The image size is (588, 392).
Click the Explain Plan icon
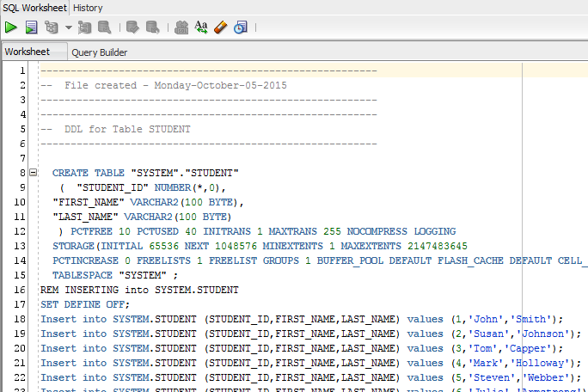click(52, 28)
